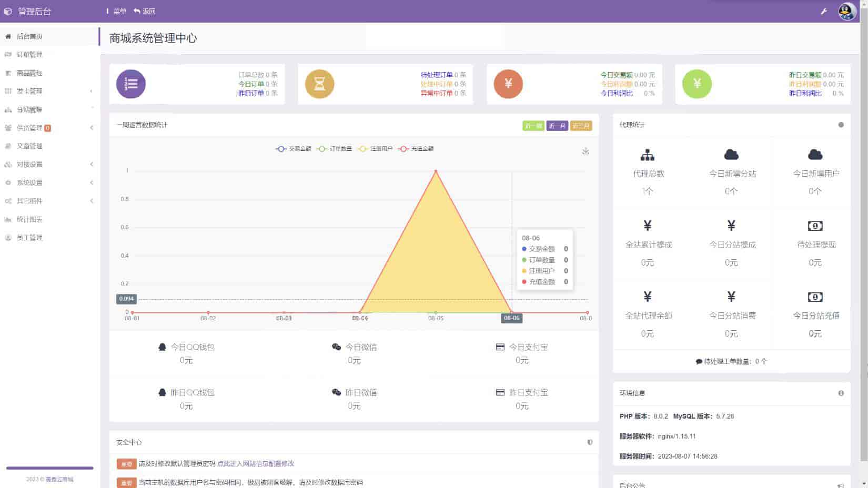This screenshot has width=868, height=488.
Task: Show 近一月 chart data
Action: 557,126
